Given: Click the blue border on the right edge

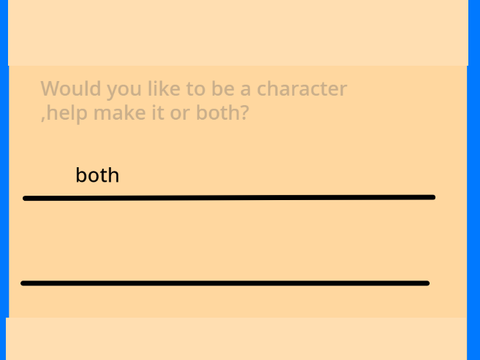Looking at the screenshot, I should tap(474, 180).
